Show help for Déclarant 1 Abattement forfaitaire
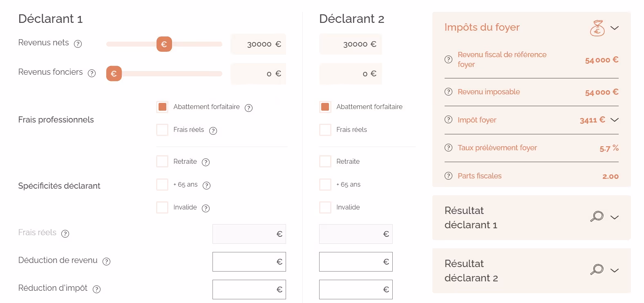Screen dimensions: 644x303 coord(248,108)
